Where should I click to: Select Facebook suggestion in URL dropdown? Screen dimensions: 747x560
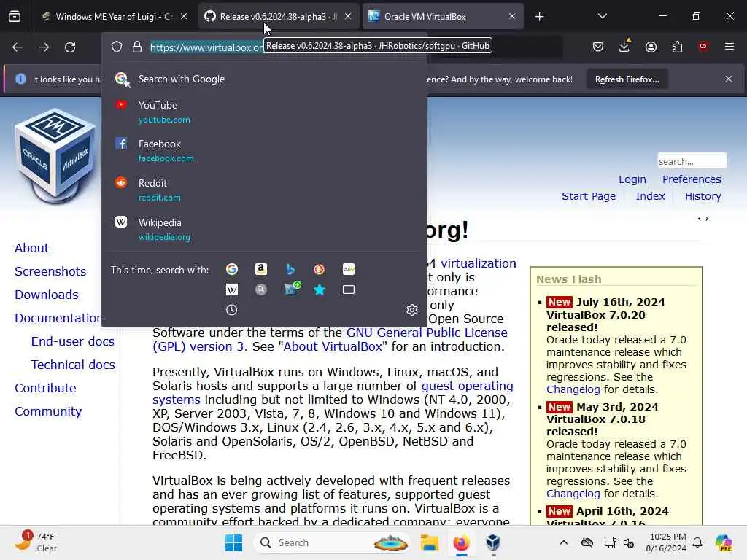[264, 150]
